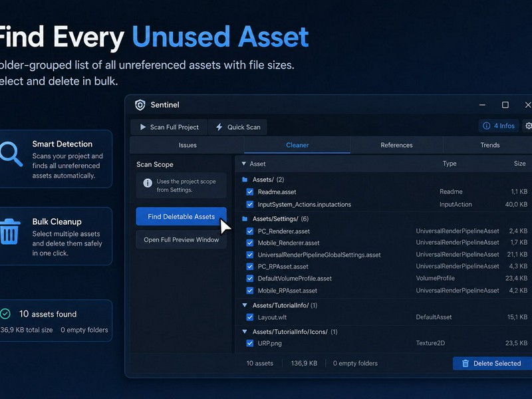Open the References tab

coord(396,145)
